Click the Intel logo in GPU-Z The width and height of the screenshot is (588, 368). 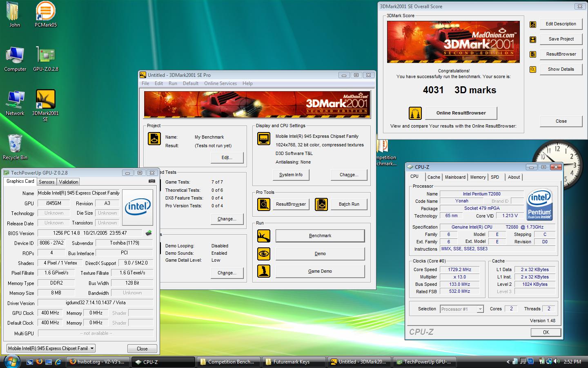pyautogui.click(x=138, y=207)
